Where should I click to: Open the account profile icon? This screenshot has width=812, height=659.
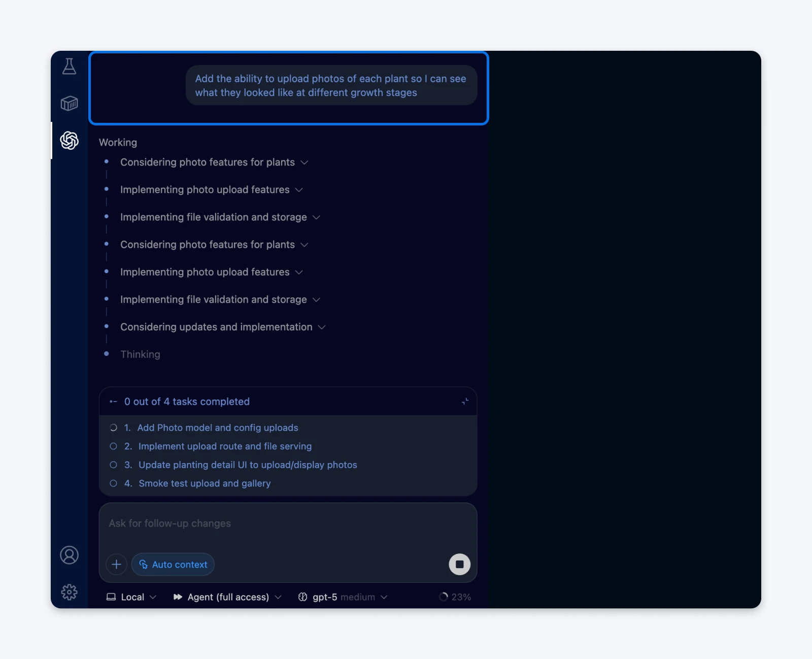click(70, 555)
